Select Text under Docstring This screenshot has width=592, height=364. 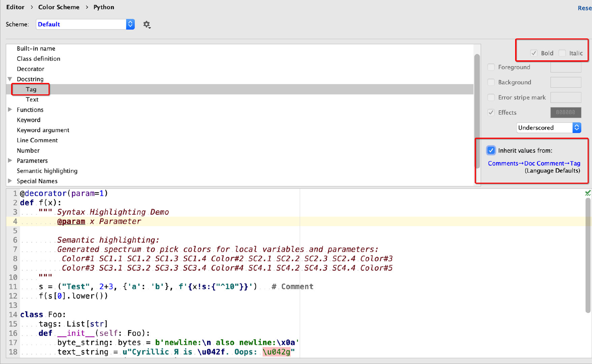[32, 99]
